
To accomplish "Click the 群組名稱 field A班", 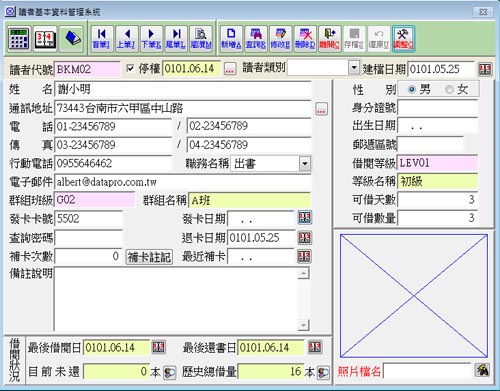I will 250,200.
